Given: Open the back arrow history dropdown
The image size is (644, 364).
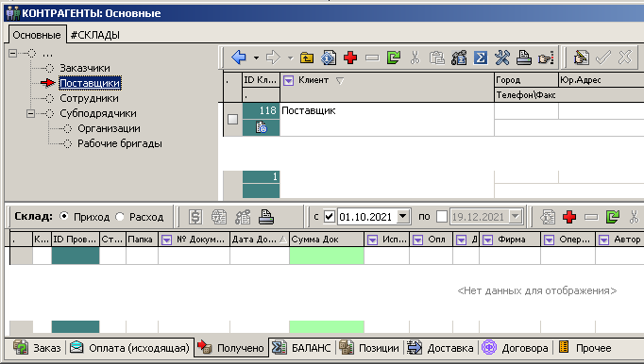Looking at the screenshot, I should [x=256, y=58].
